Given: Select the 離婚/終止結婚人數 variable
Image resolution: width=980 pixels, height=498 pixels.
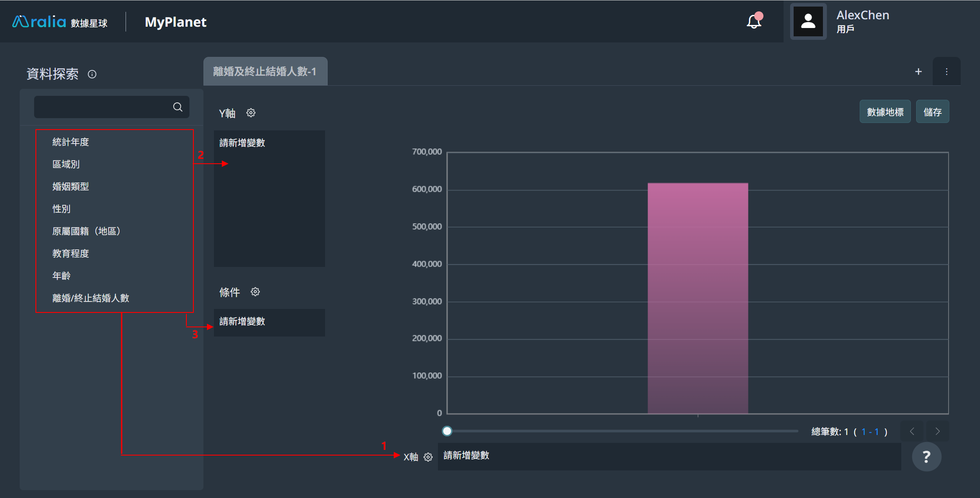Looking at the screenshot, I should coord(91,298).
